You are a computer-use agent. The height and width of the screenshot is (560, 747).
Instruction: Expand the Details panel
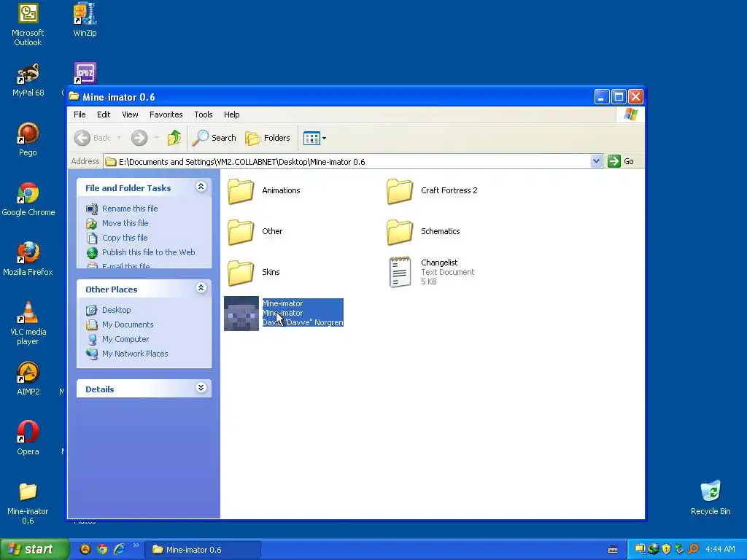tap(201, 388)
